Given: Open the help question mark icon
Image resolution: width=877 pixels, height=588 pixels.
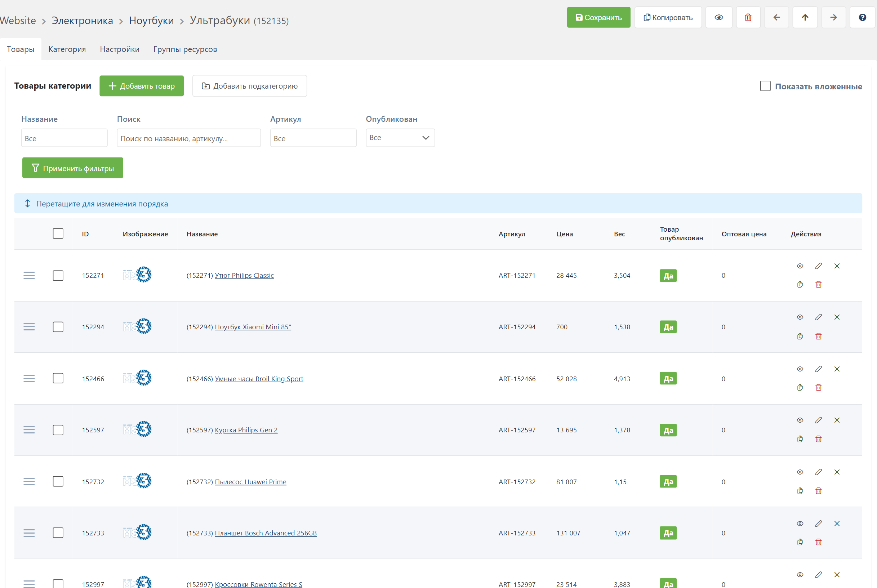Looking at the screenshot, I should click(862, 17).
